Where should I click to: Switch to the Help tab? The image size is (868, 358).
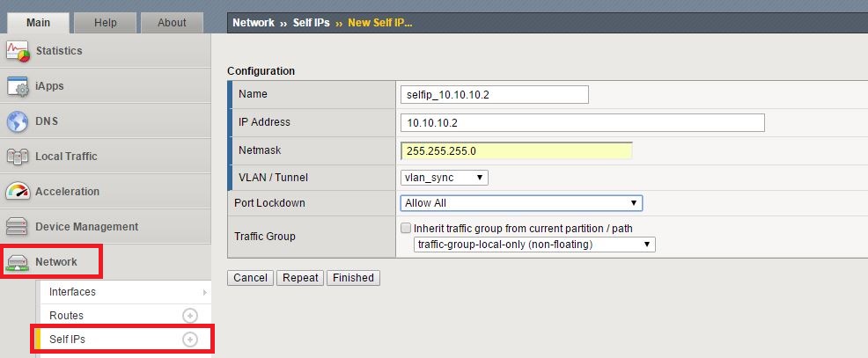[x=104, y=23]
